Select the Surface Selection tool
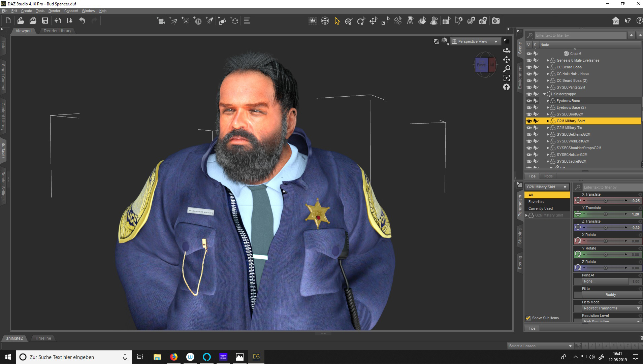Image resolution: width=643 pixels, height=364 pixels. (422, 21)
